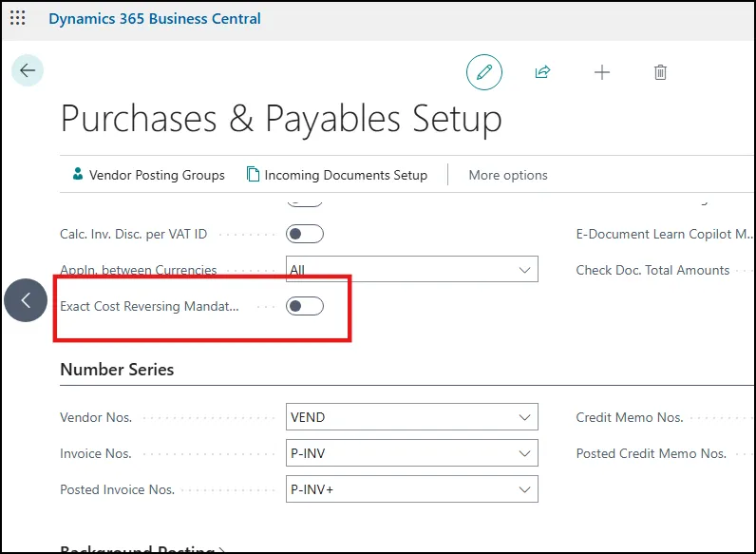Viewport: 756px width, 554px height.
Task: Toggle Calc. Inv. Disc. per VAT ID
Action: 305,234
